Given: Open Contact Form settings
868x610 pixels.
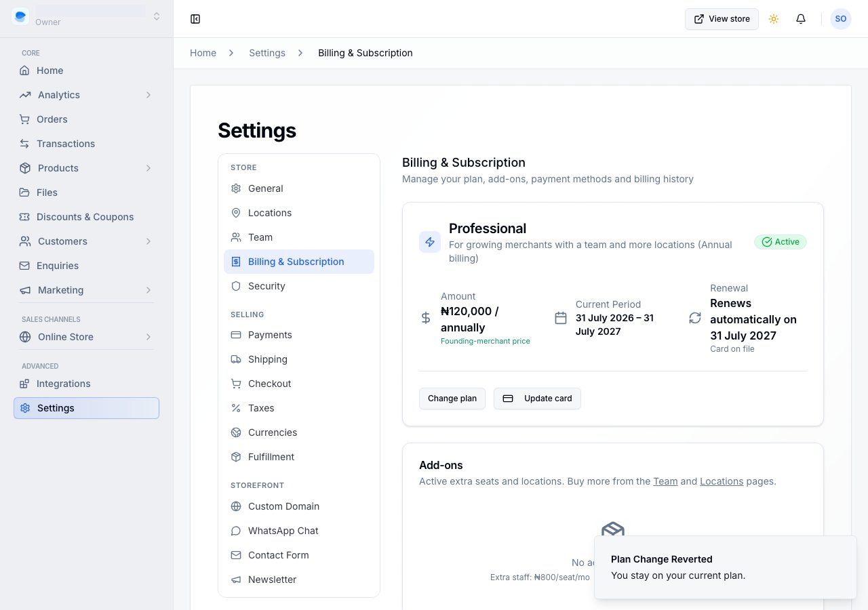Looking at the screenshot, I should tap(299, 555).
